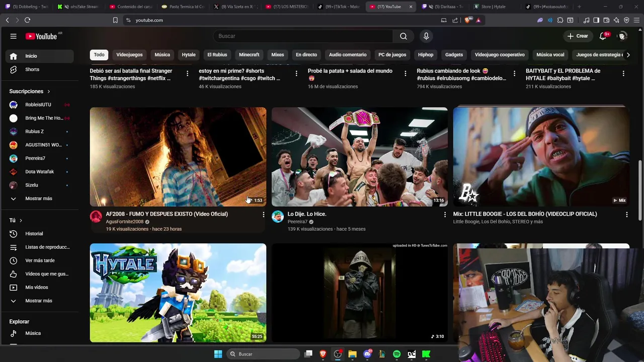
Task: Click the Crear button
Action: pos(578,36)
